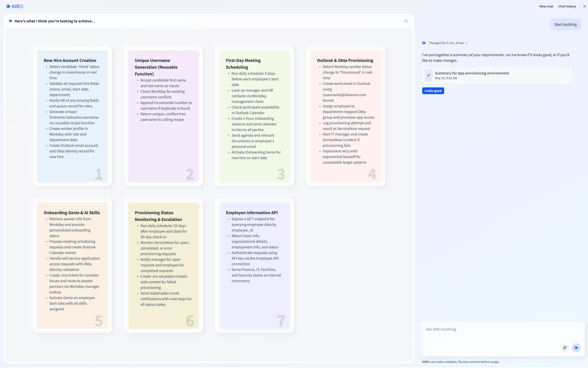Viewport: 588px width, 368px height.
Task: Click 'May 19, 9:55 AM' timestamp
Action: click(446, 78)
